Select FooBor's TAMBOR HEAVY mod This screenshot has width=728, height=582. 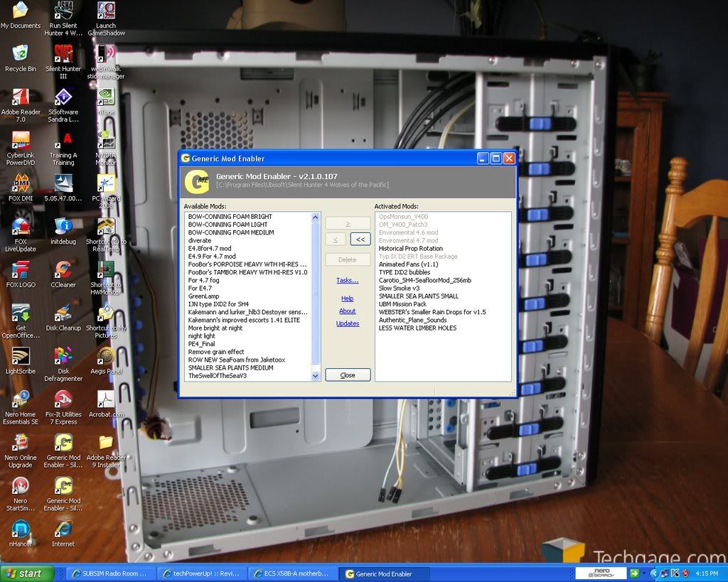point(247,272)
